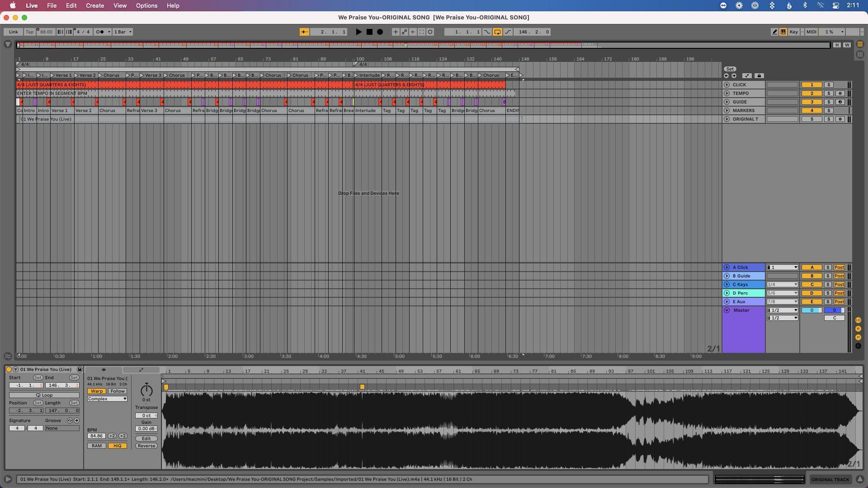Open A Click return output dropdown
868x488 pixels.
click(x=782, y=267)
